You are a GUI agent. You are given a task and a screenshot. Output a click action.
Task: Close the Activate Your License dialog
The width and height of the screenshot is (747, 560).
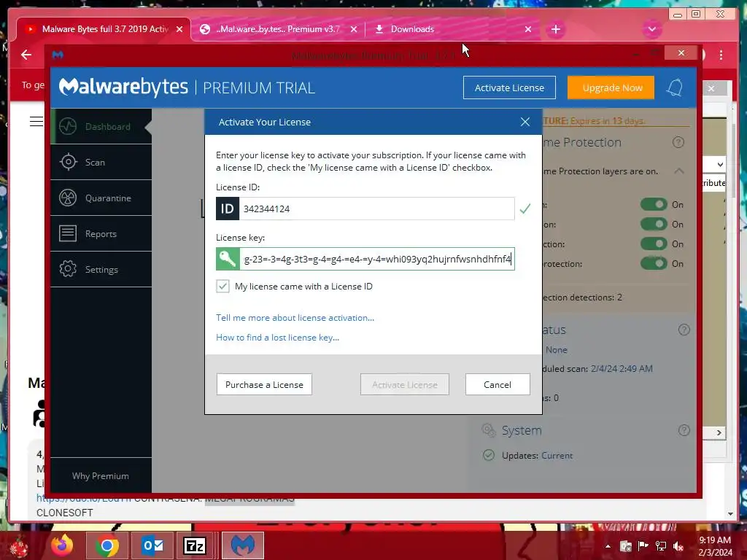tap(525, 122)
